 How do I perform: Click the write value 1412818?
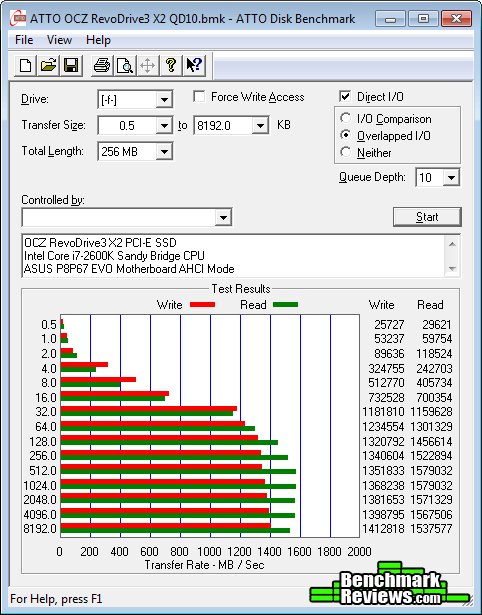383,529
